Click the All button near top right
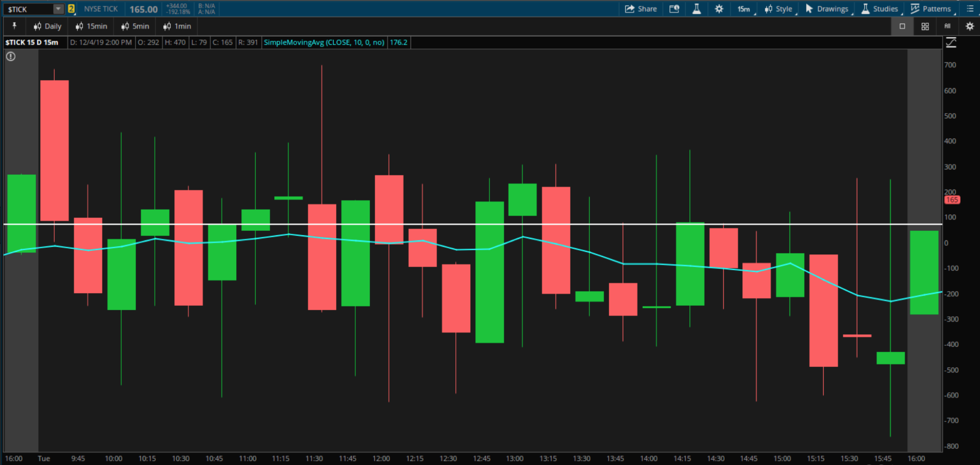This screenshot has height=465, width=980. pos(947,26)
